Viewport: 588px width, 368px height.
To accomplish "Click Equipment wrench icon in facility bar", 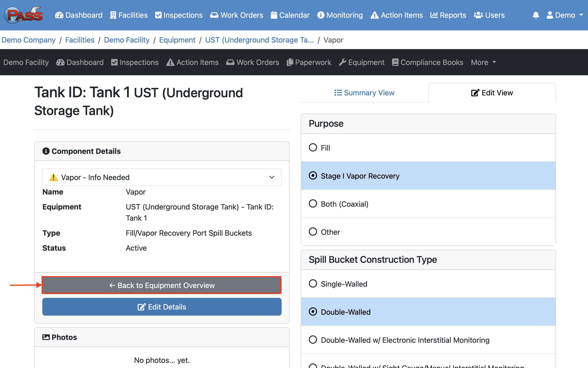I will point(342,62).
